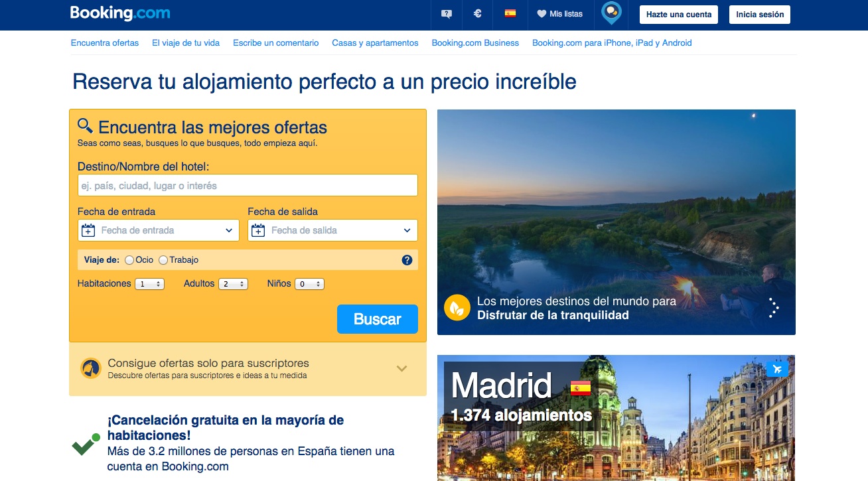
Task: Open the Fecha de salida dropdown
Action: 332,230
